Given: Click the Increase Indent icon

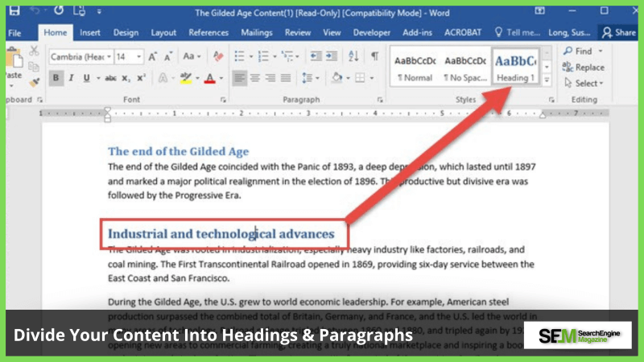Looking at the screenshot, I should coord(332,56).
